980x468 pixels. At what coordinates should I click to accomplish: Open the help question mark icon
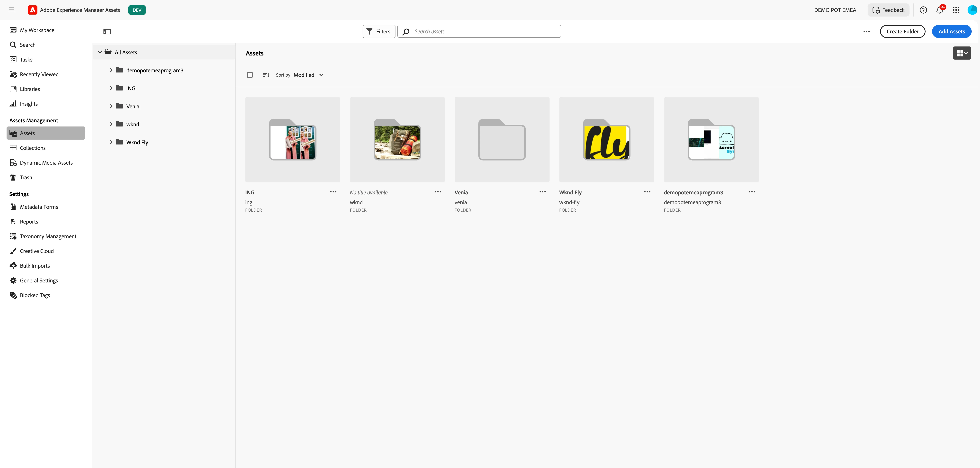(923, 10)
